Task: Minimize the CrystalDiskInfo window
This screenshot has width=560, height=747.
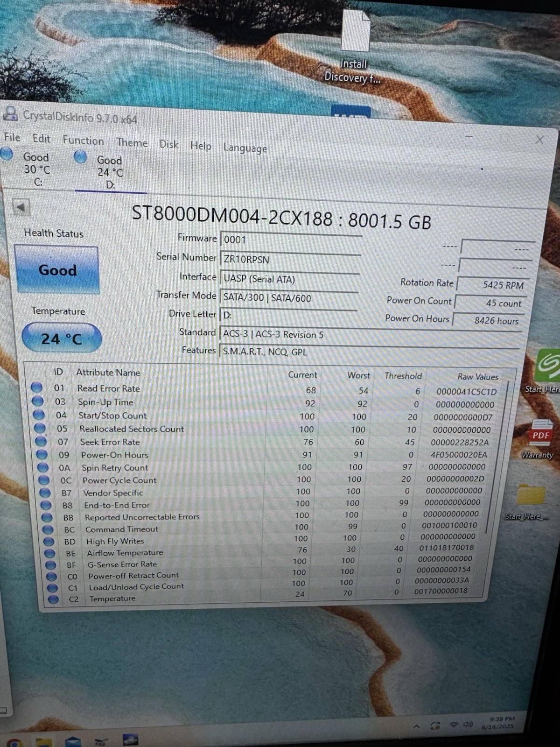Action: coord(469,136)
